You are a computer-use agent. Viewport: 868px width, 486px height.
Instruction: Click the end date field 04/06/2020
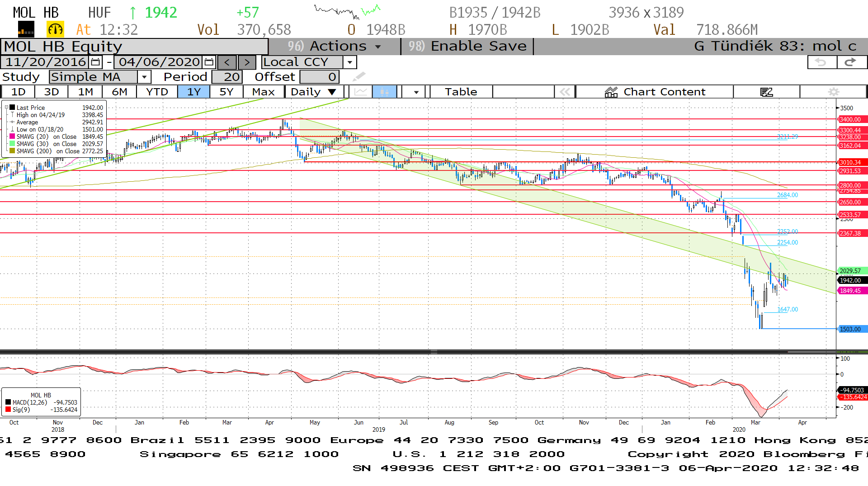[x=159, y=62]
